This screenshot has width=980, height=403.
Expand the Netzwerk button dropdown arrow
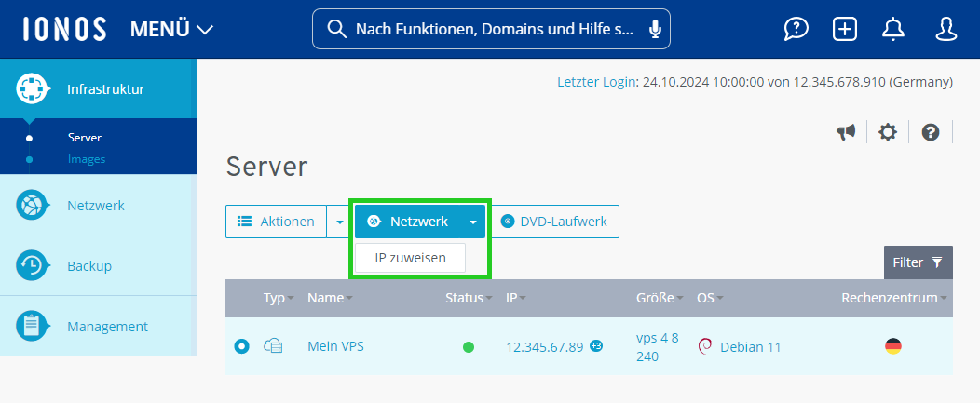473,222
